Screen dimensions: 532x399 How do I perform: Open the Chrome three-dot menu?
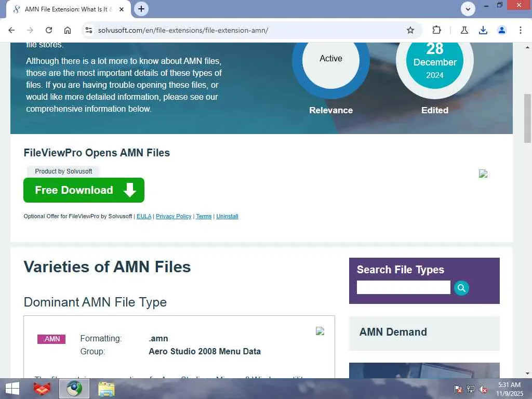click(x=520, y=30)
